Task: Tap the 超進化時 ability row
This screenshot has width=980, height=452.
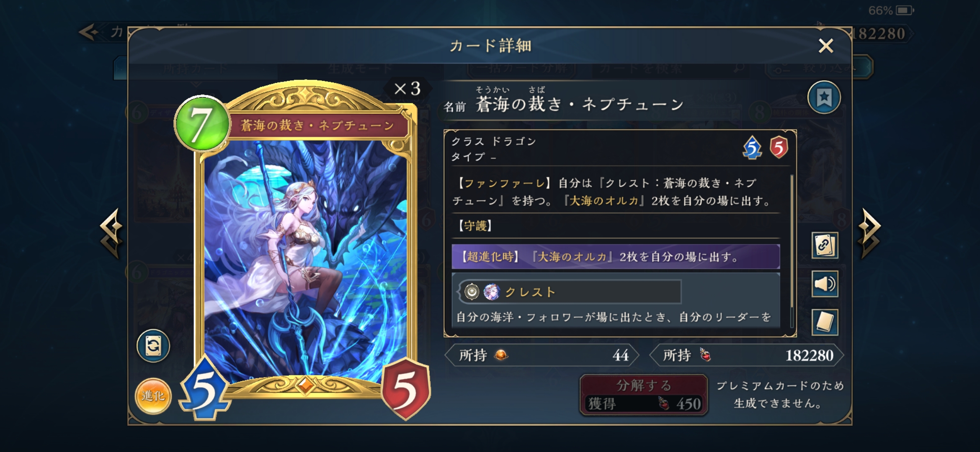Action: tap(616, 257)
